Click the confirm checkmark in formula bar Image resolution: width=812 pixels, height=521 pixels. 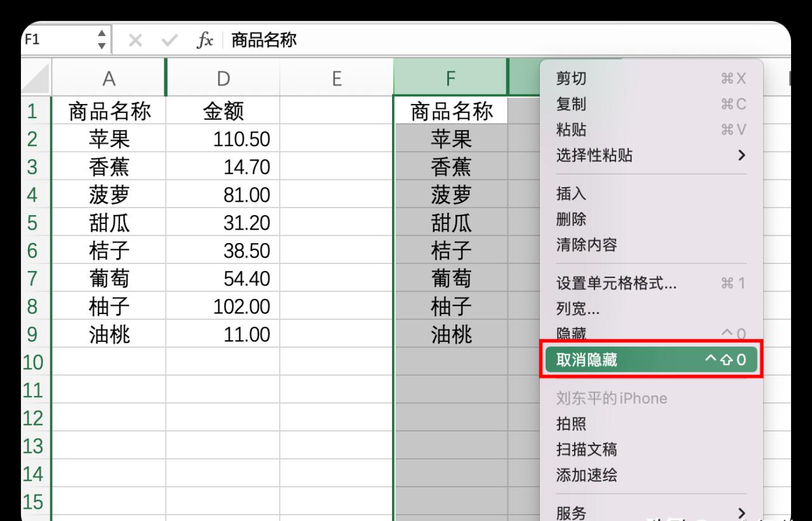169,41
